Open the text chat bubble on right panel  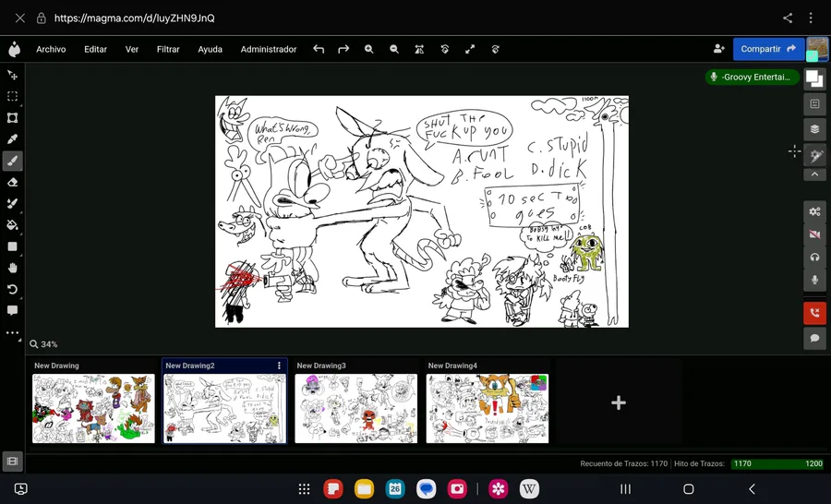[x=815, y=338]
